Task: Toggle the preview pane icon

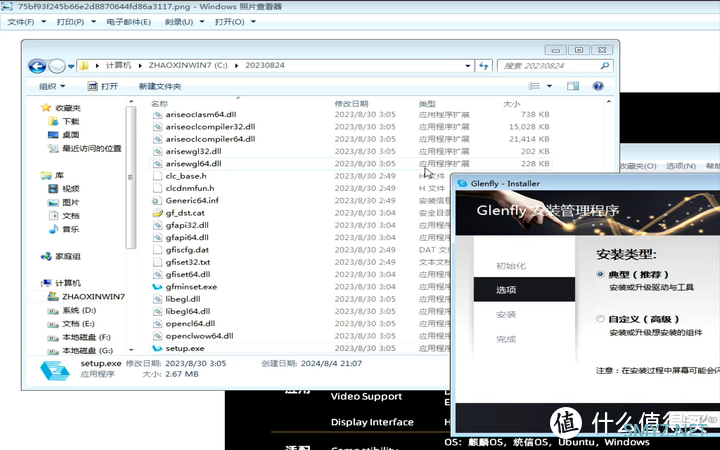Action: [573, 86]
